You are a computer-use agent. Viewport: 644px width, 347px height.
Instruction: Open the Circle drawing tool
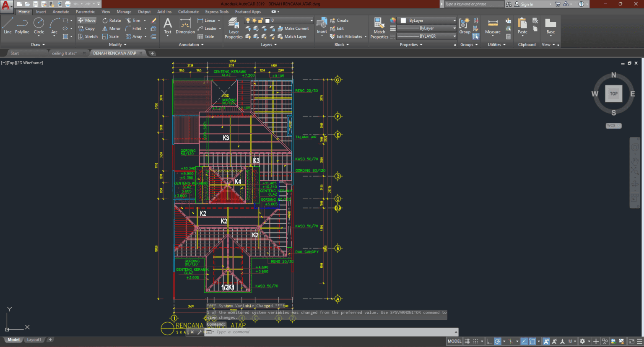(x=39, y=26)
